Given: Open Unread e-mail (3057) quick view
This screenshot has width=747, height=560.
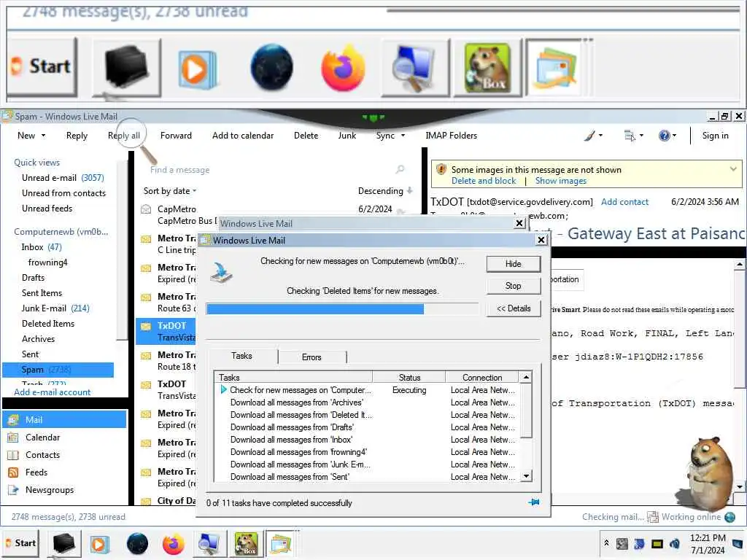Looking at the screenshot, I should [x=63, y=178].
